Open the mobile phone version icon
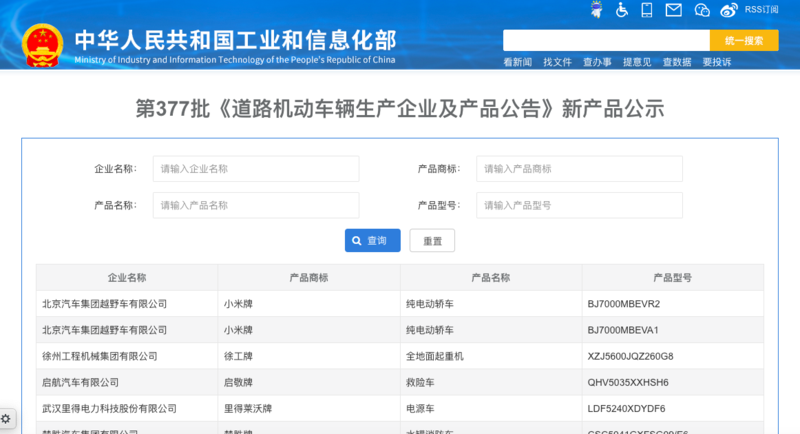This screenshot has width=800, height=434. click(646, 10)
